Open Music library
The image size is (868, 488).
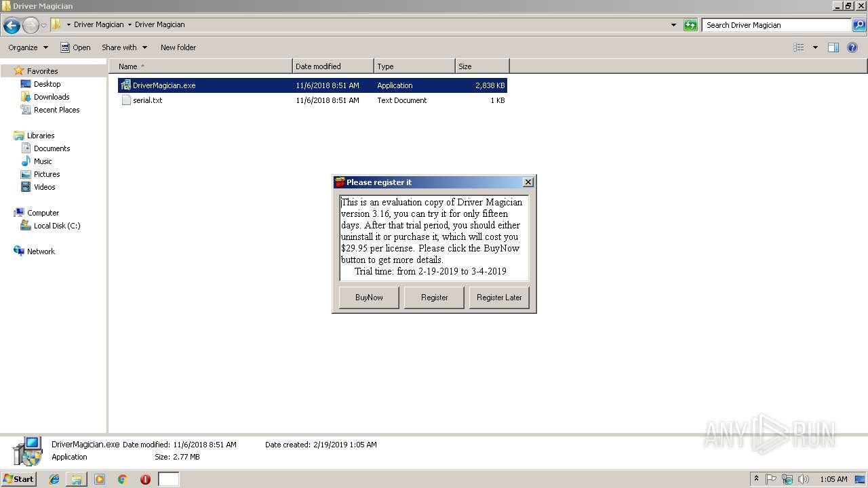pyautogui.click(x=43, y=161)
